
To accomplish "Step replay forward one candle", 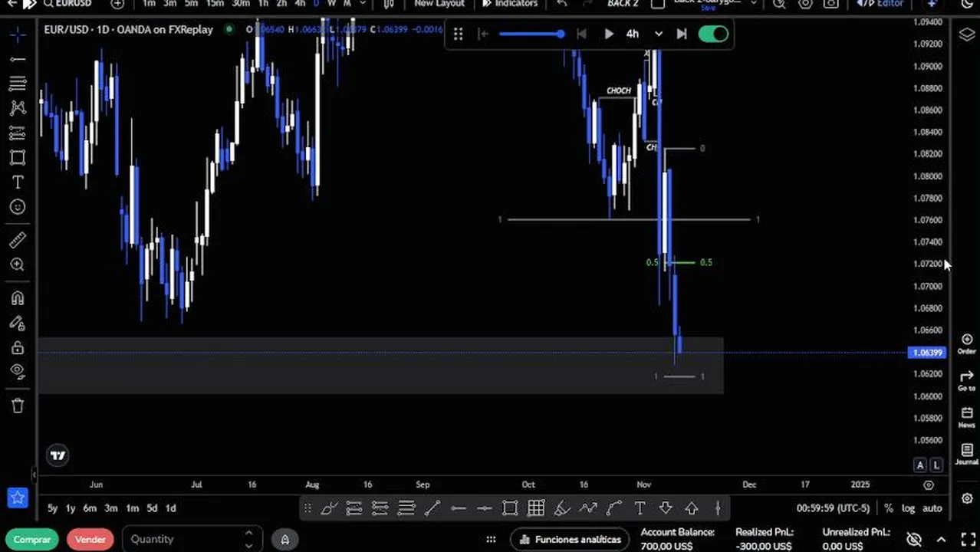I will click(x=682, y=34).
